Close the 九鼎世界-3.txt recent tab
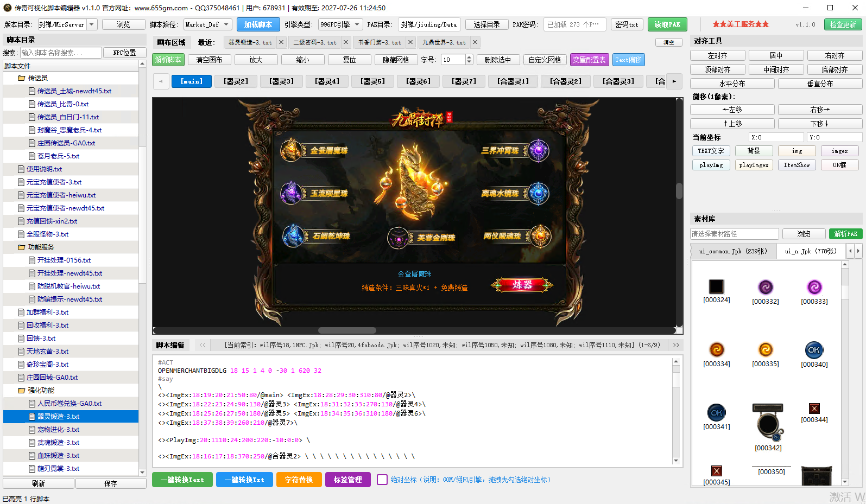Image resolution: width=866 pixels, height=504 pixels. pyautogui.click(x=475, y=42)
